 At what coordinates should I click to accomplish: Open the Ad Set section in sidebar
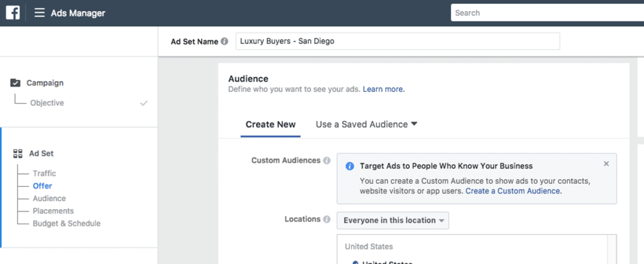point(41,153)
